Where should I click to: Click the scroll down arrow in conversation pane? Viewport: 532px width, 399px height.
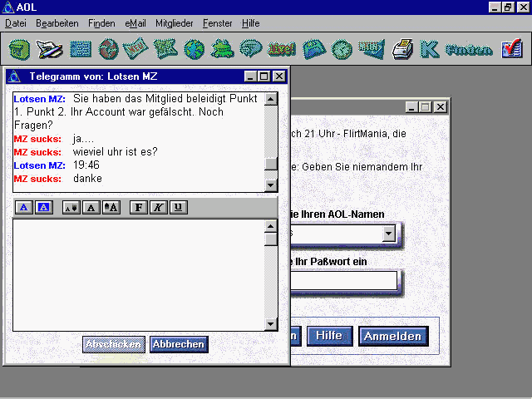(x=271, y=185)
